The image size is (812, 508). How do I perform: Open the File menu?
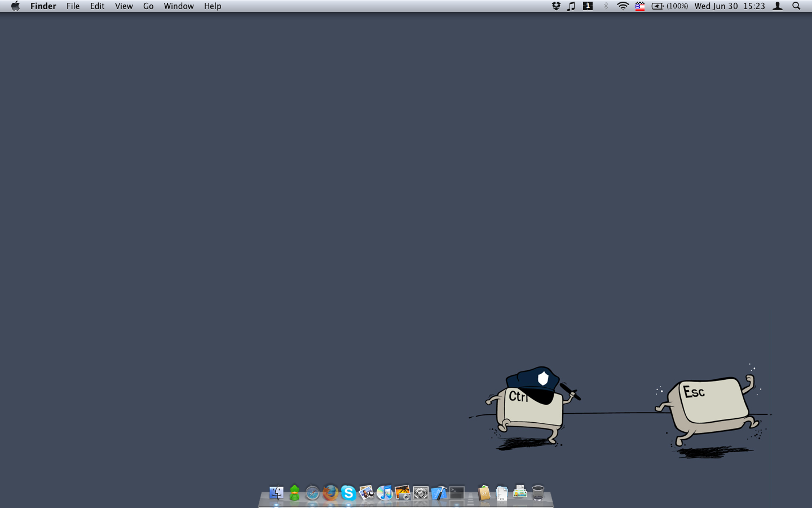73,6
